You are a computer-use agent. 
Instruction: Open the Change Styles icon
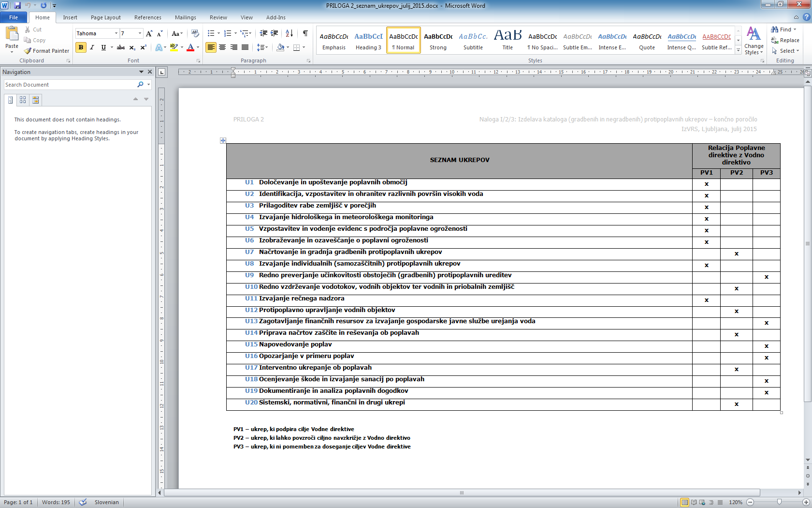click(x=754, y=41)
